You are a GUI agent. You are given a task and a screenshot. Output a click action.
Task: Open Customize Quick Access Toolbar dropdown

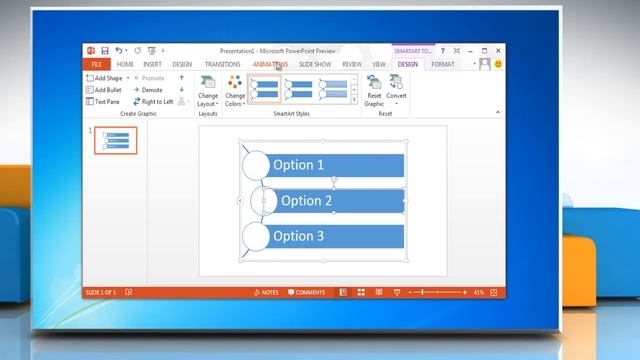(x=163, y=51)
